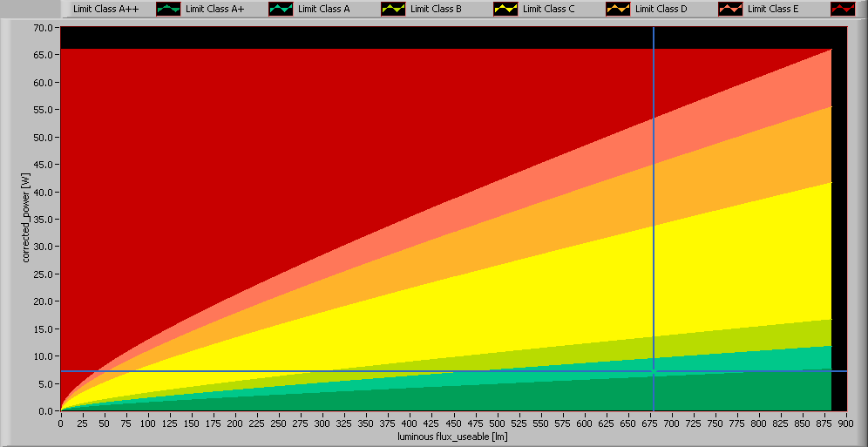Open the Limit Class A plot style icon

tap(393, 10)
